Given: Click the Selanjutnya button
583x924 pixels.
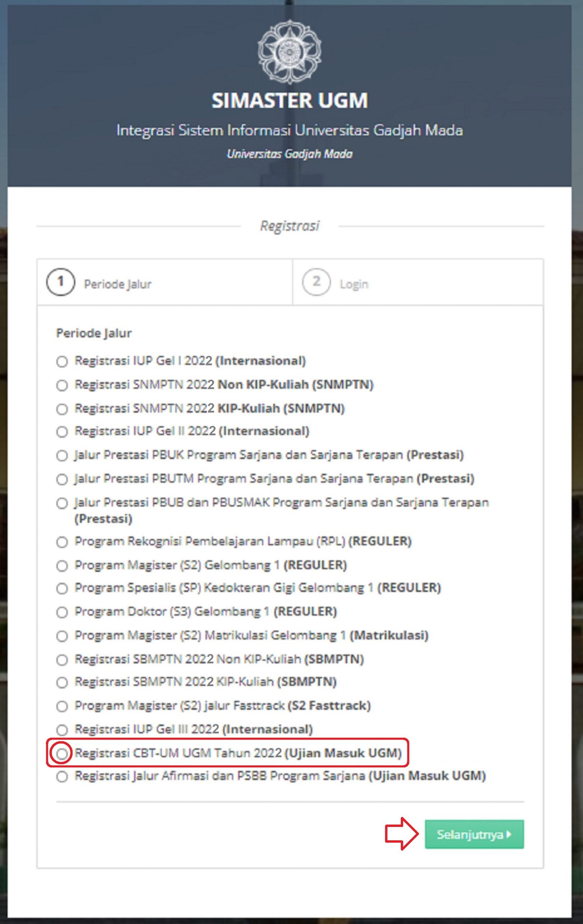Looking at the screenshot, I should tap(474, 834).
